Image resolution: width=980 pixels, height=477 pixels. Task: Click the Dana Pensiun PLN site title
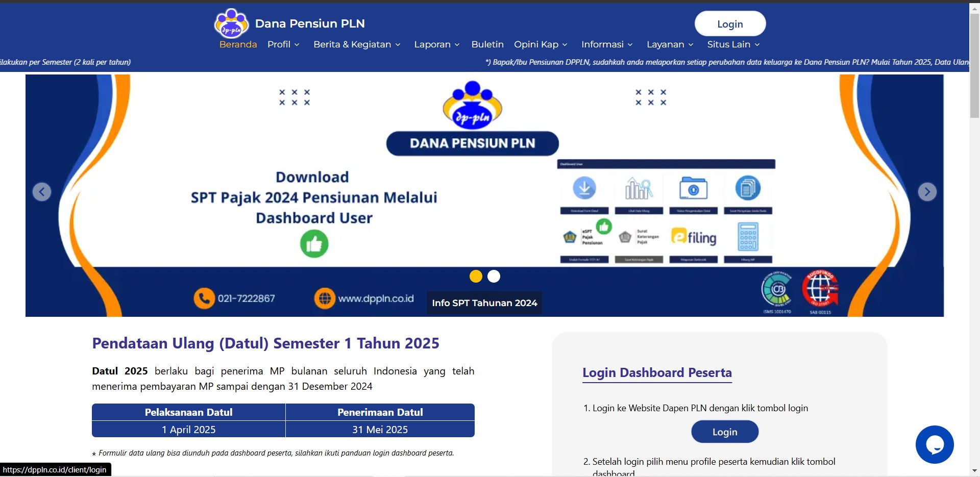(x=310, y=23)
